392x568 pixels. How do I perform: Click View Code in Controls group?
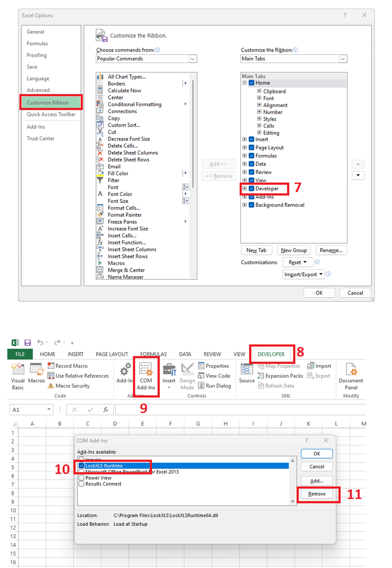(214, 376)
